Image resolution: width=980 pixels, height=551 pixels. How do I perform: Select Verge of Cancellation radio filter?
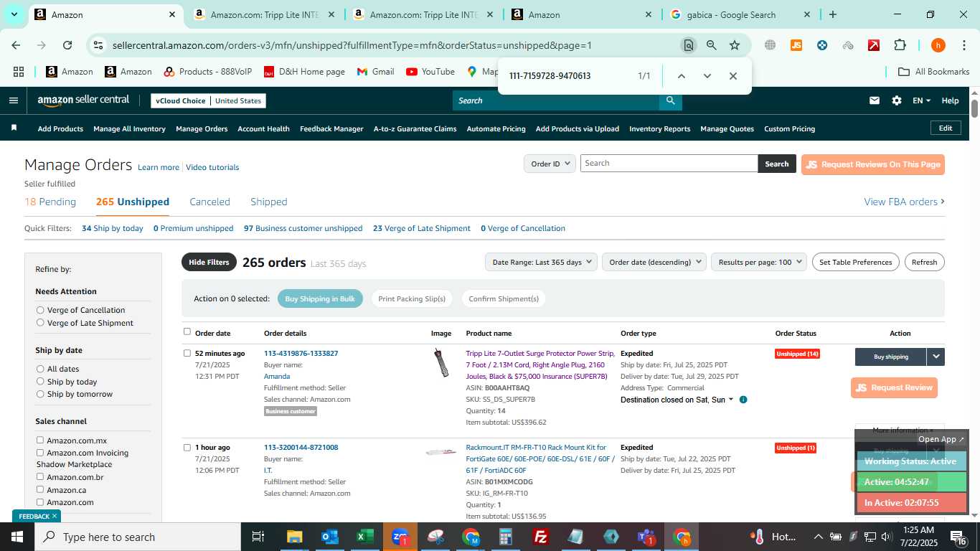click(40, 310)
